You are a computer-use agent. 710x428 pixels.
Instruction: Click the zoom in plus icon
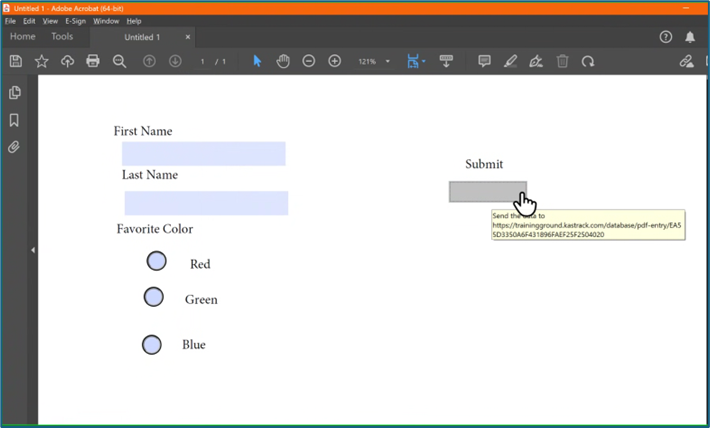click(335, 61)
